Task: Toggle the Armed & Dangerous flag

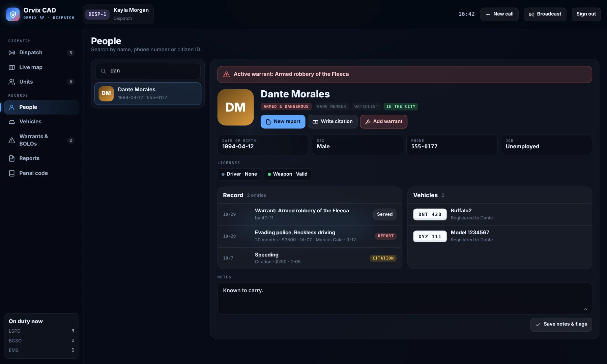Action: [286, 107]
